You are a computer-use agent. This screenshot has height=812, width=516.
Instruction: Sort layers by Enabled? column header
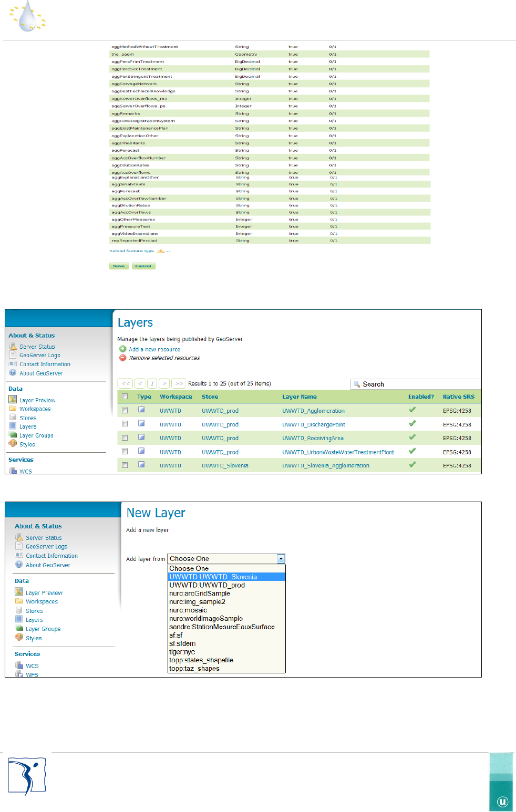coord(421,397)
